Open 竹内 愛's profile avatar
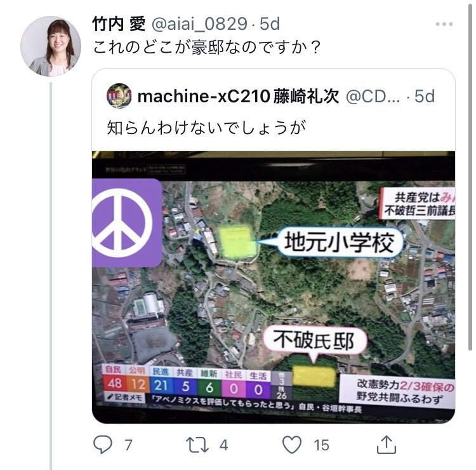 pyautogui.click(x=51, y=46)
